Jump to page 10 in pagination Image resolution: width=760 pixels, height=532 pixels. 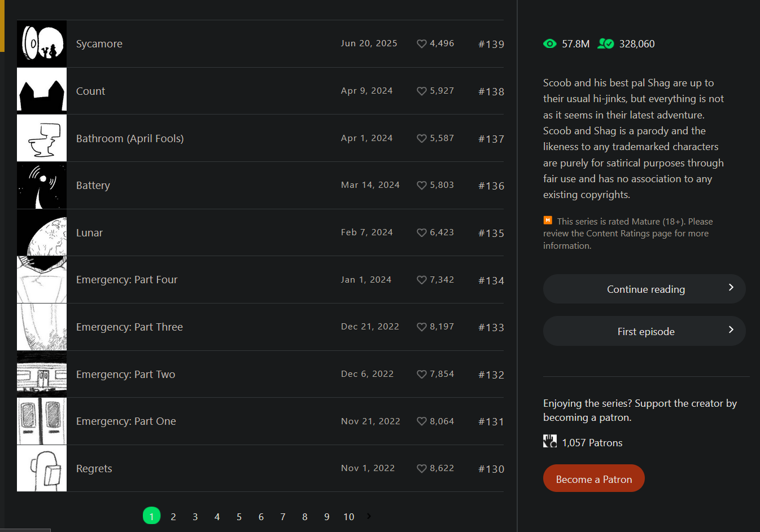click(x=349, y=517)
